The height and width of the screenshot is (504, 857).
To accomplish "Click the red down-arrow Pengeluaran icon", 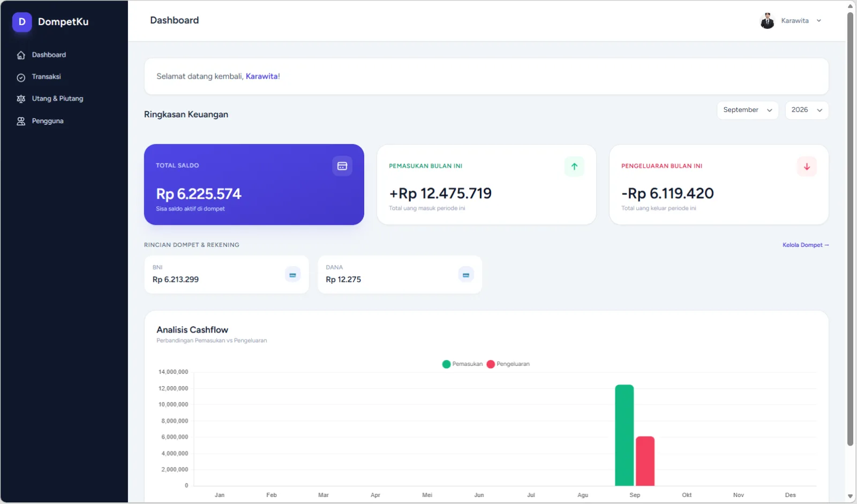I will 807,167.
